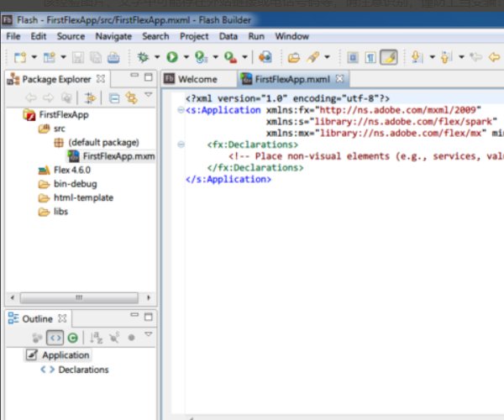
Task: Click the Open folder icon in toolbar
Action: [293, 57]
